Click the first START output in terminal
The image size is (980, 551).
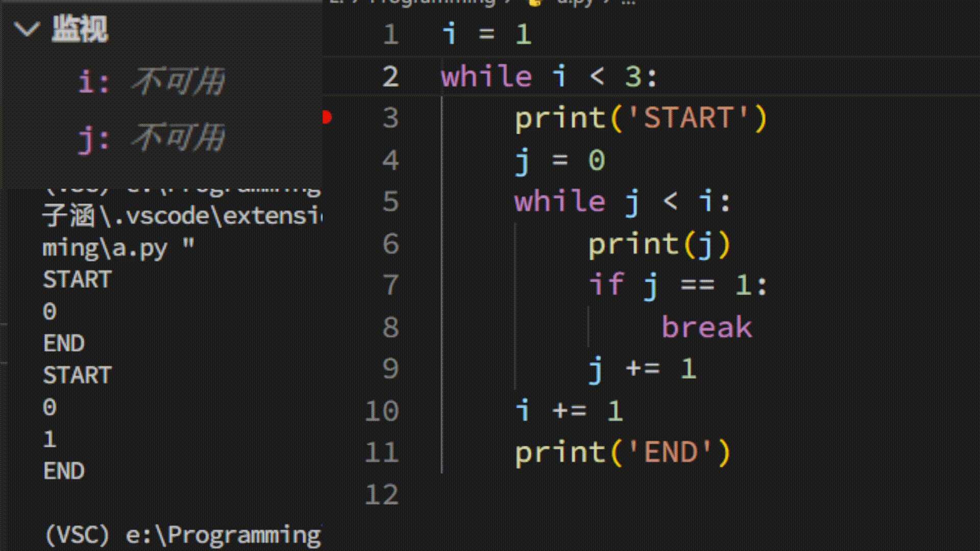78,280
